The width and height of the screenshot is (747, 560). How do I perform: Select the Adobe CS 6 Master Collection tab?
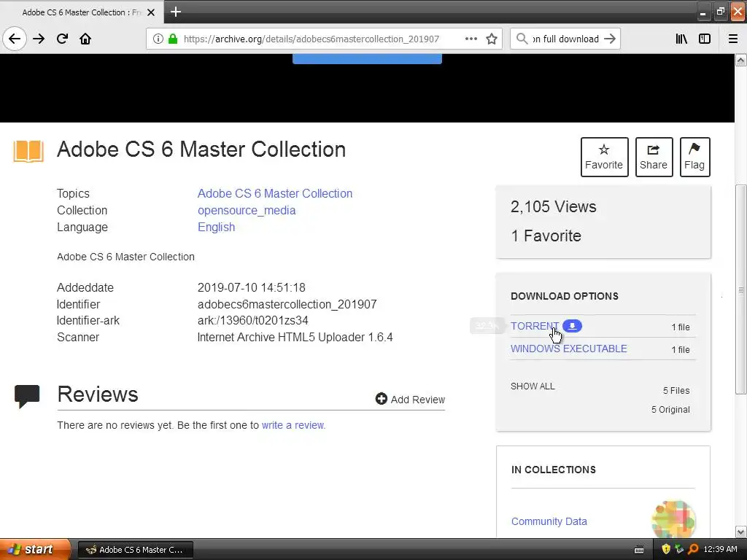(x=82, y=12)
